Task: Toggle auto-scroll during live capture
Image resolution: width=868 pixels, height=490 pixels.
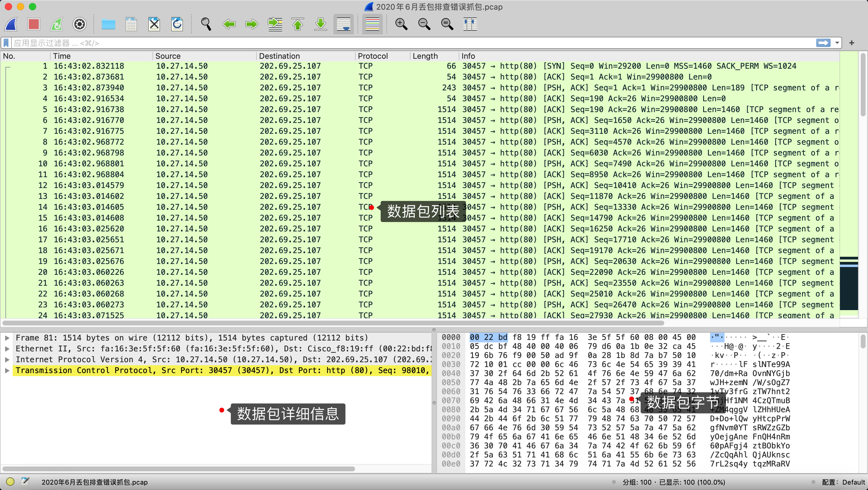Action: [x=343, y=24]
